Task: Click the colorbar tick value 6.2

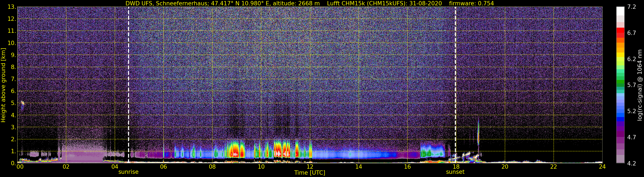Action: tap(632, 59)
